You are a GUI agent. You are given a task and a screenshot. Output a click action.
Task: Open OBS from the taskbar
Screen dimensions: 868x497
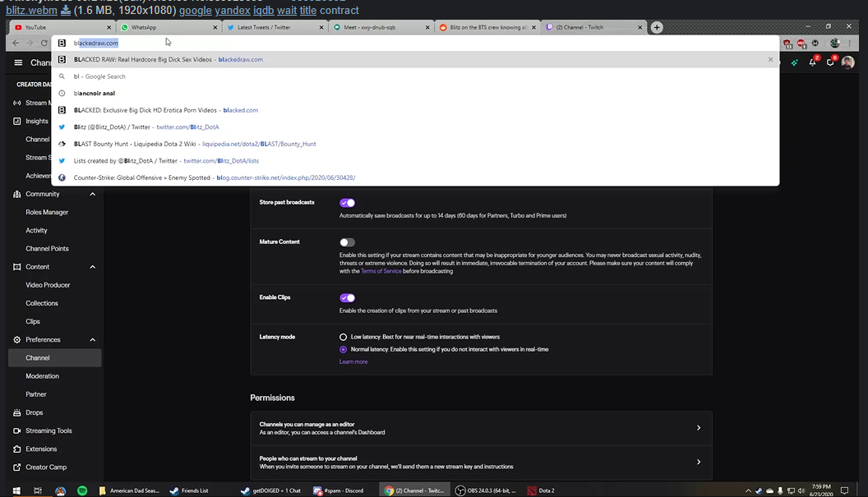click(486, 491)
